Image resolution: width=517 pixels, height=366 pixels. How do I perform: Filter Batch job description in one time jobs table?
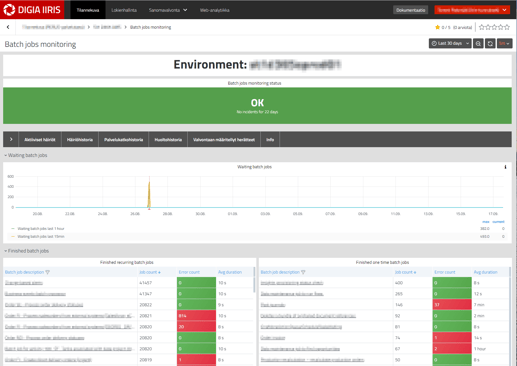coord(303,272)
